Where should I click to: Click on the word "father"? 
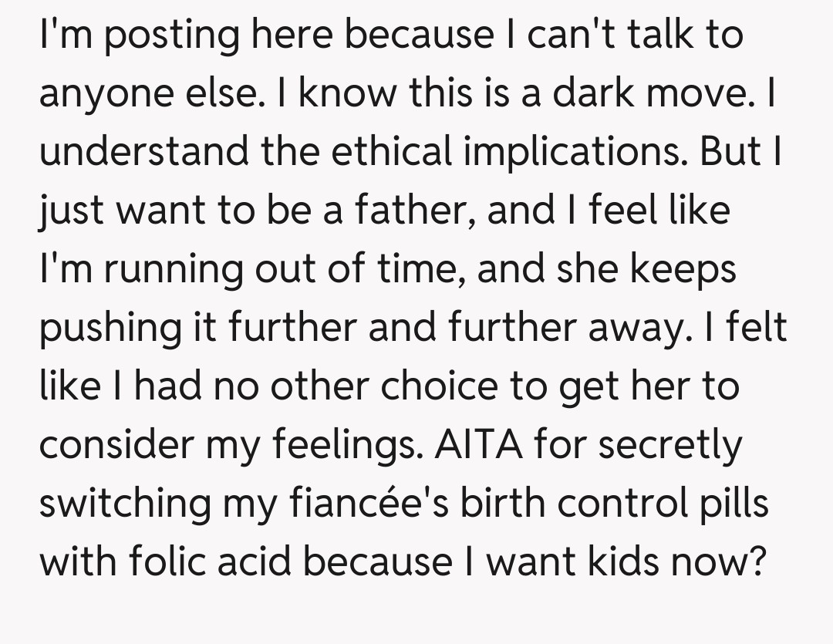point(413,212)
